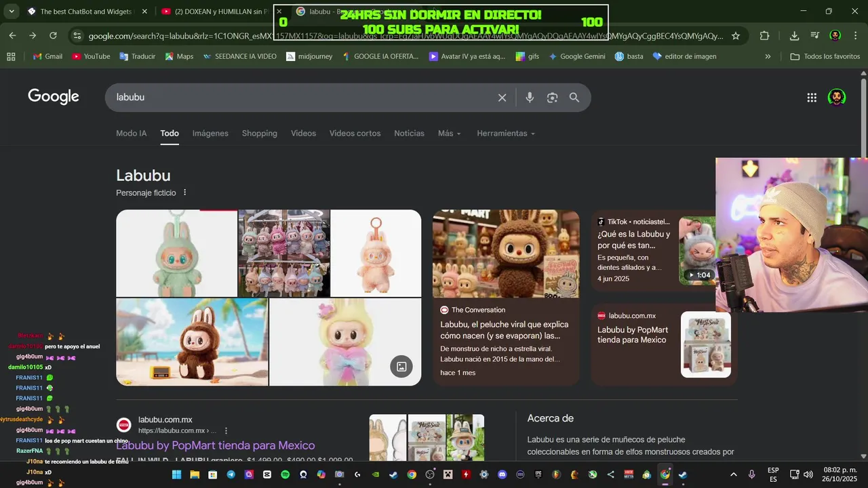Open Chrome profile avatar in toolbar
Image resolution: width=868 pixels, height=488 pixels.
click(835, 36)
